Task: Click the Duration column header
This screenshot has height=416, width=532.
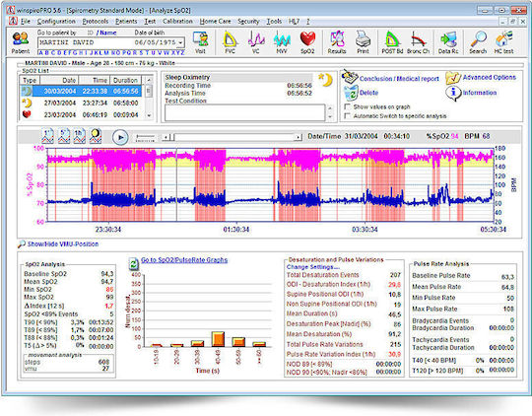Action: [x=125, y=81]
